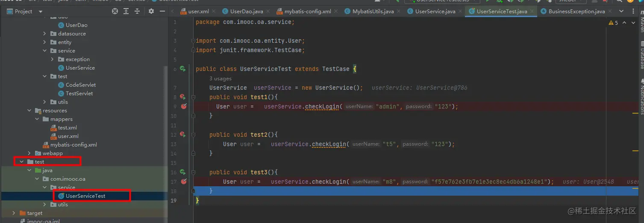Click the run gutter icon for test1
644x223 pixels.
(x=182, y=97)
